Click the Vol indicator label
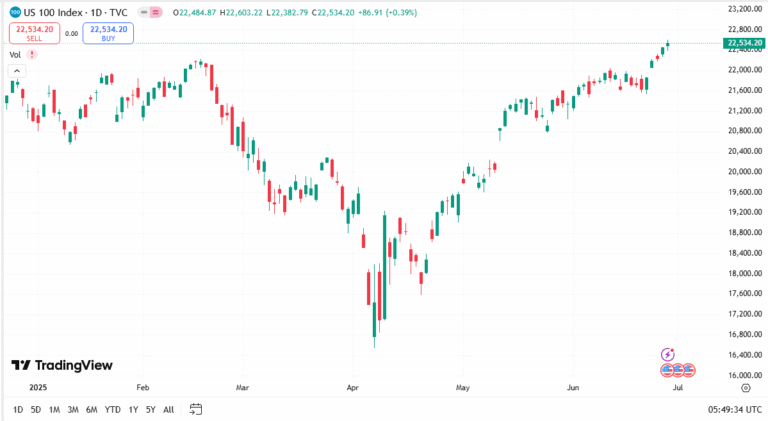Screen dimensions: 768x421 coord(15,54)
